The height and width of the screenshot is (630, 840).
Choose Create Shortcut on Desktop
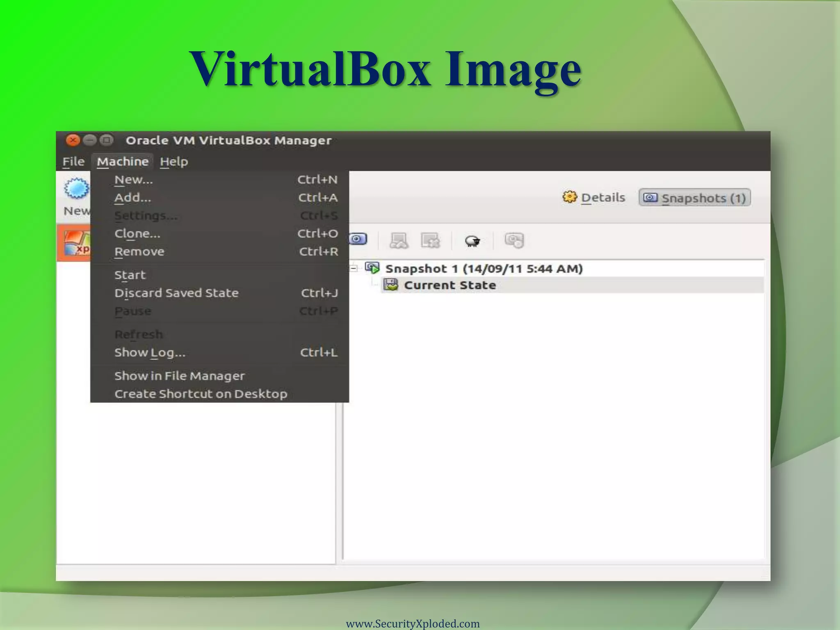tap(220, 394)
